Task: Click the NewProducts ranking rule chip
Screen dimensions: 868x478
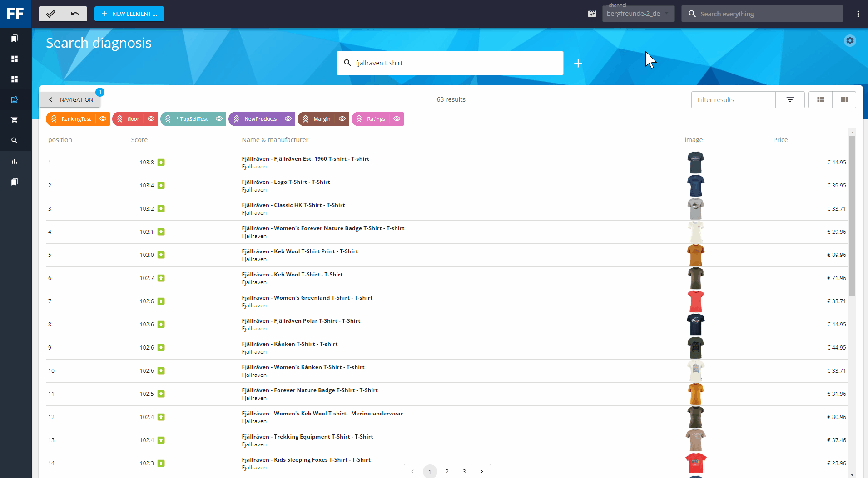Action: tap(256, 119)
